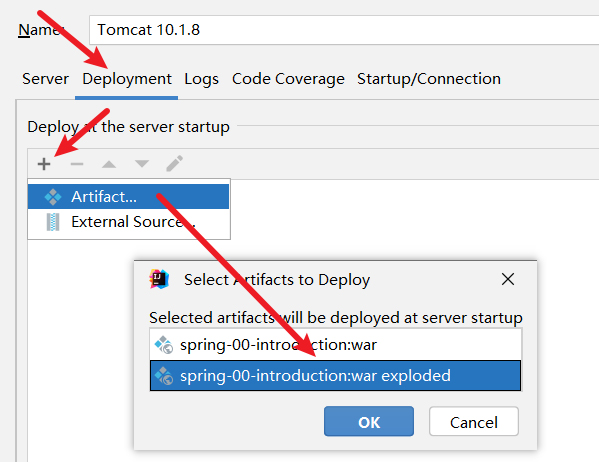Click the Artifact diamond icon in popup
This screenshot has width=599, height=462.
click(x=53, y=197)
